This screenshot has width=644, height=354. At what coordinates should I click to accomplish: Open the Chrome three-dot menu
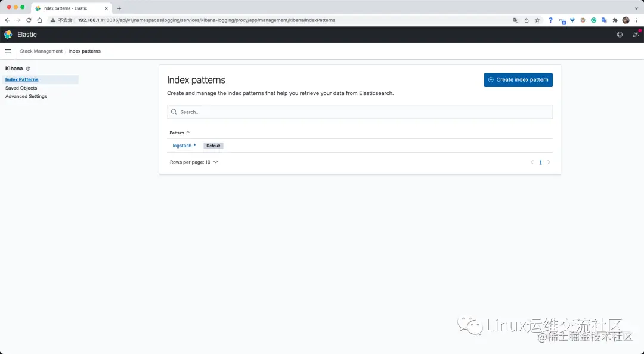click(x=637, y=20)
